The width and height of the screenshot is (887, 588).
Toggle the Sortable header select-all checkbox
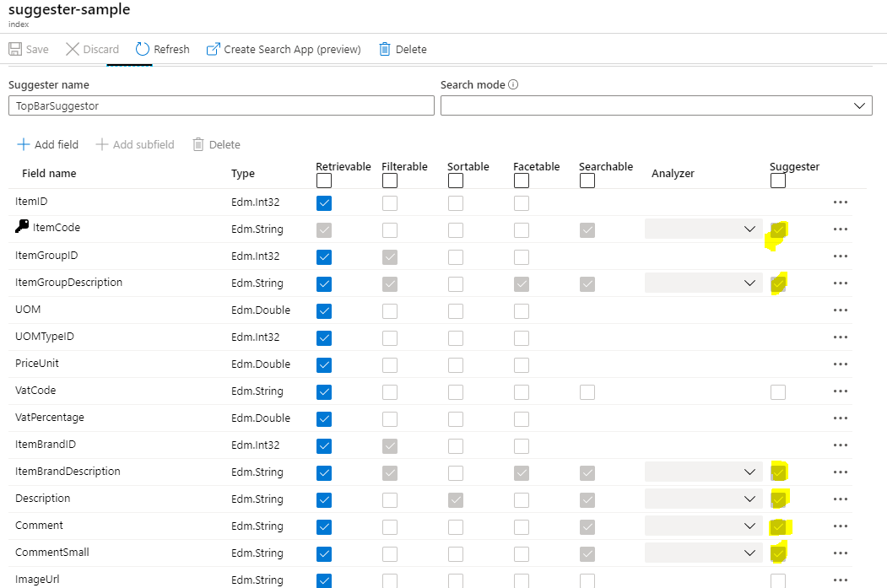[456, 181]
